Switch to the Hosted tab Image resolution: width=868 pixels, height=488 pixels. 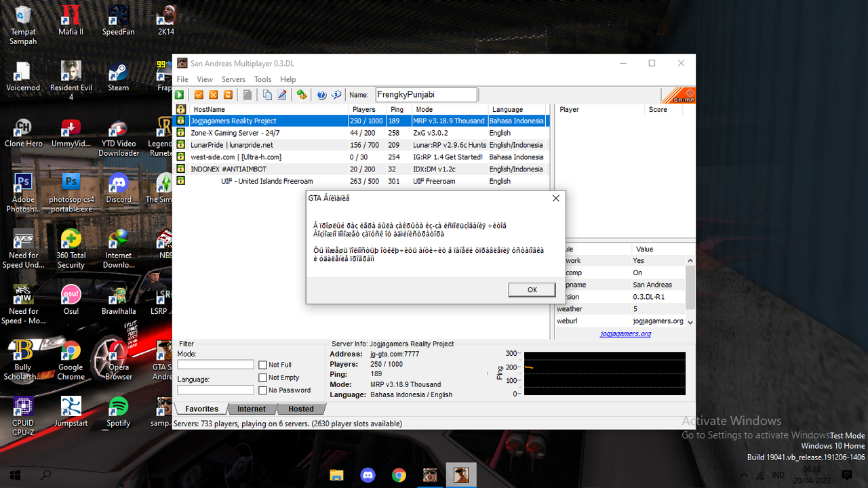pos(301,409)
